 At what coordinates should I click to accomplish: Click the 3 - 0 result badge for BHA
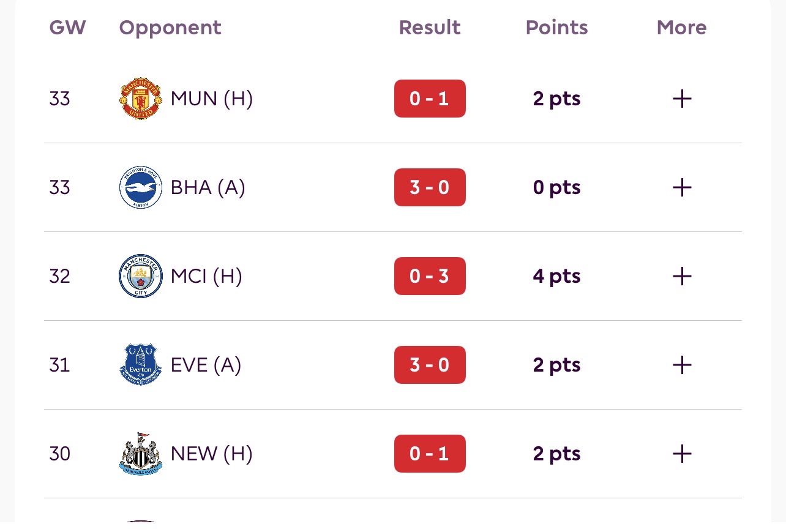tap(430, 187)
